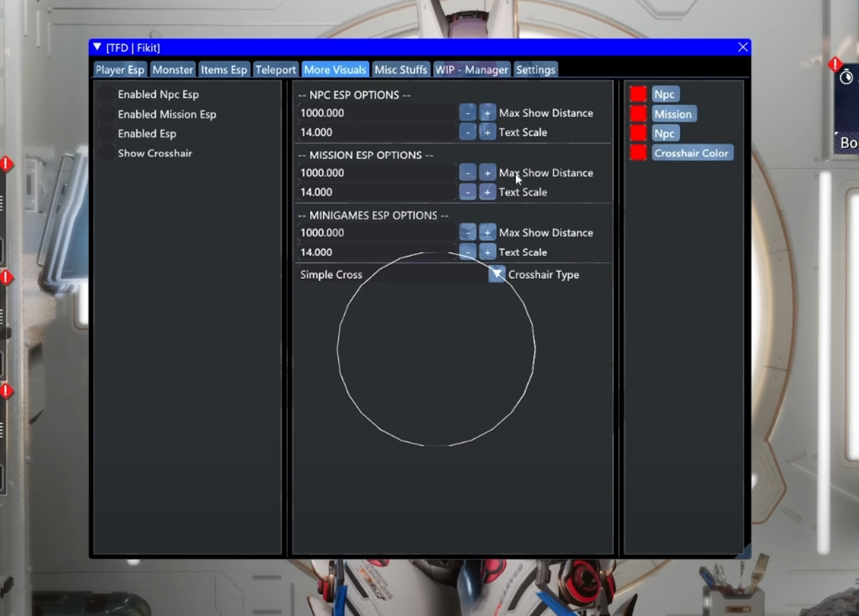Close the TFD Fikit window
Image resolution: width=859 pixels, height=616 pixels.
point(743,47)
